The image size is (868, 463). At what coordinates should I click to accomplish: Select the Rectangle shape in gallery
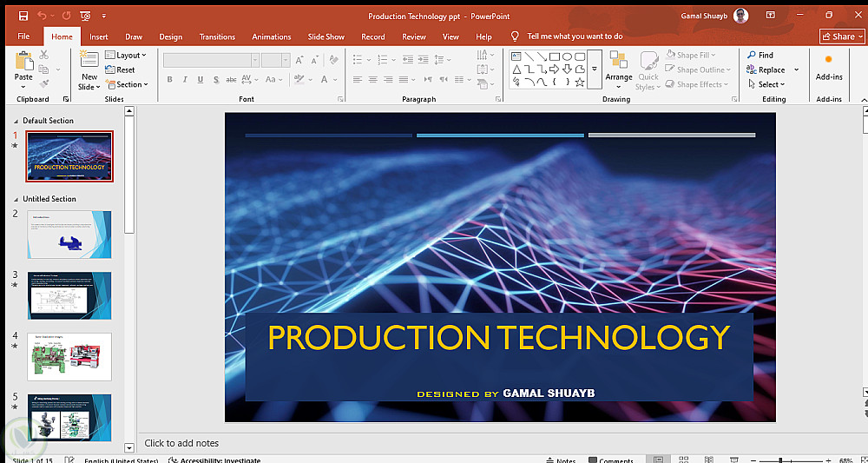pyautogui.click(x=555, y=56)
